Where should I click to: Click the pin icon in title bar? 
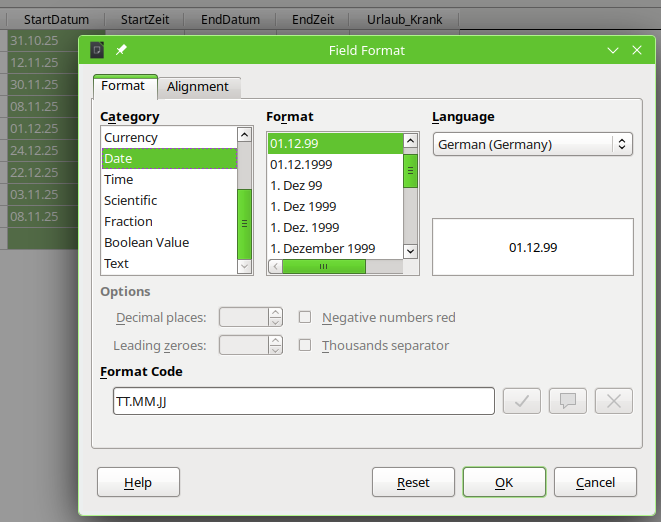(122, 50)
